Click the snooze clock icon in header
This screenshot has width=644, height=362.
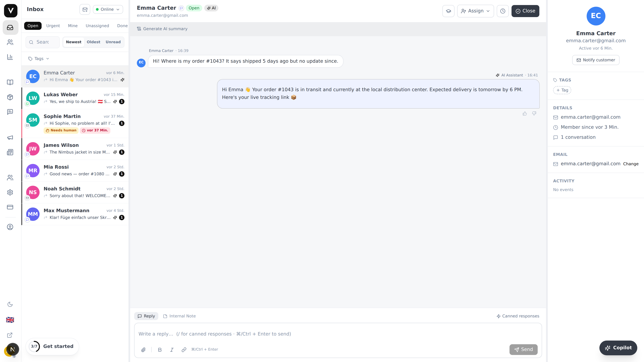[x=503, y=11]
